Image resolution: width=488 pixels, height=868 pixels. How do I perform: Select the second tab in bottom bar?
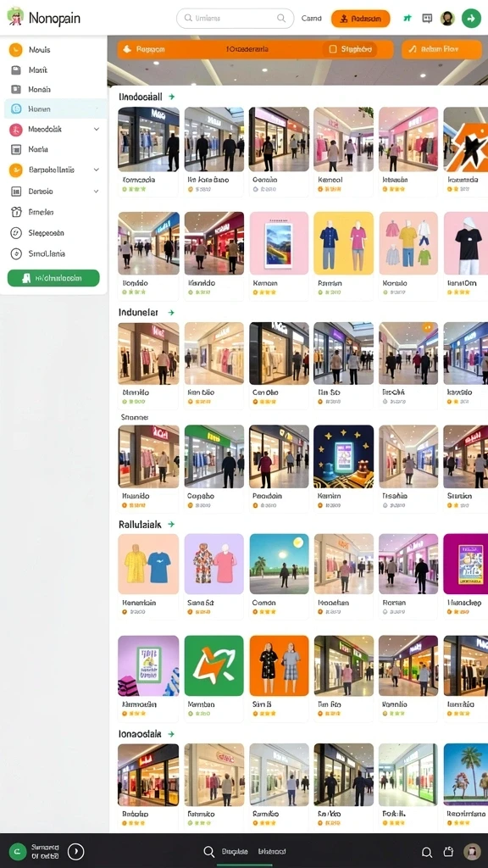pyautogui.click(x=272, y=851)
